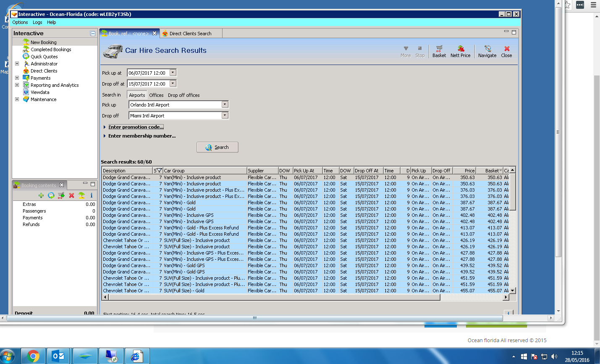The image size is (600, 364).
Task: Expand the Reporting and Analytics tree node
Action: pyautogui.click(x=17, y=85)
